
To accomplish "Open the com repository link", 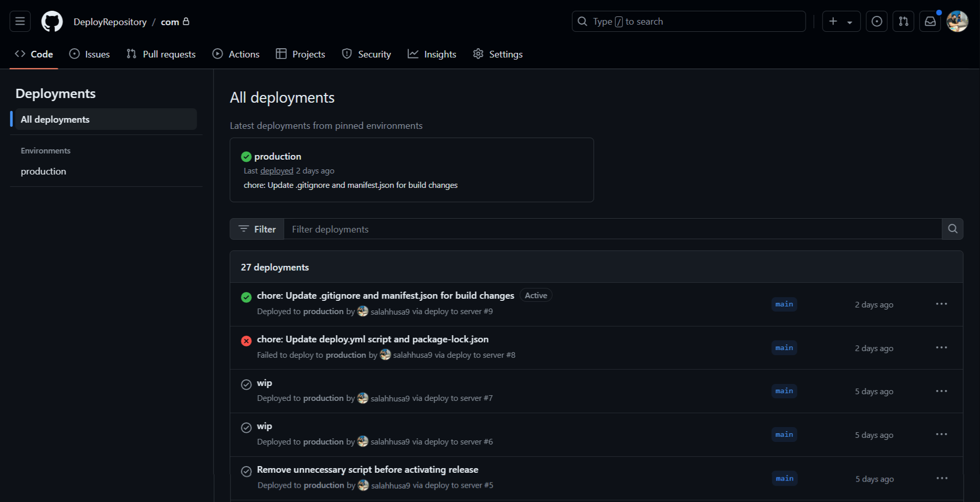I will tap(170, 22).
